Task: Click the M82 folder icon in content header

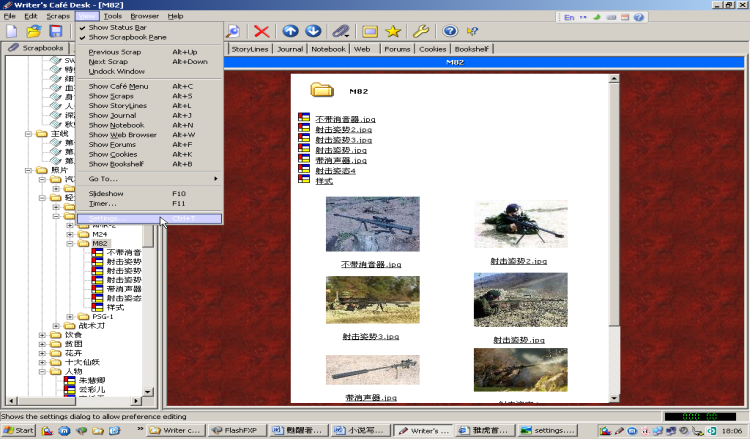Action: [321, 90]
